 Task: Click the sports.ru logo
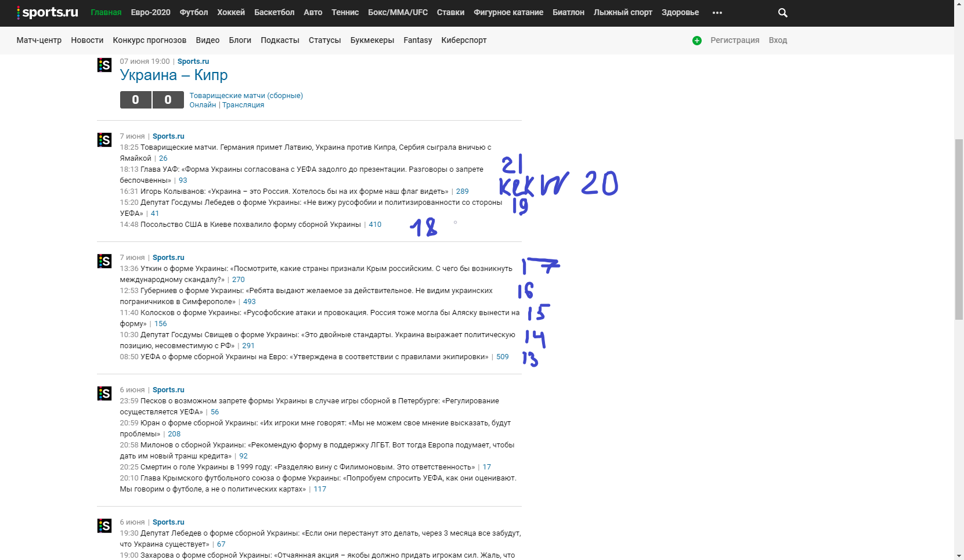click(48, 12)
